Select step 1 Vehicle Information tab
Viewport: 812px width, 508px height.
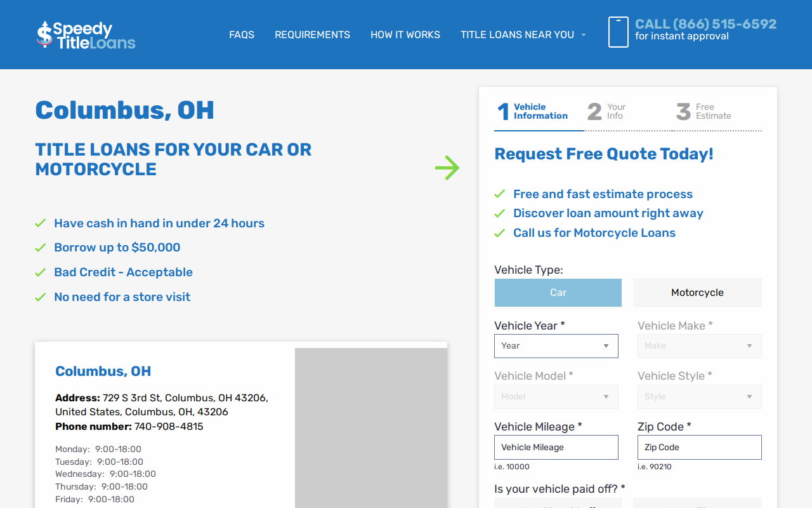tap(539, 112)
